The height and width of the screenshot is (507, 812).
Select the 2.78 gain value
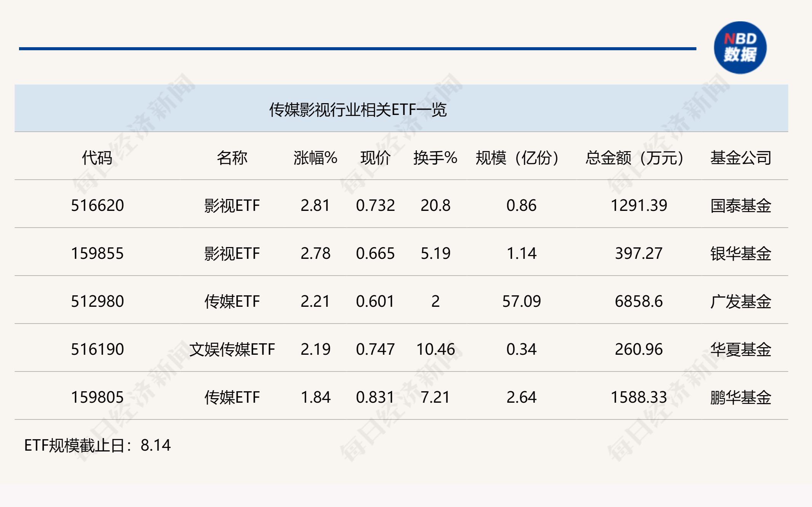[x=315, y=253]
